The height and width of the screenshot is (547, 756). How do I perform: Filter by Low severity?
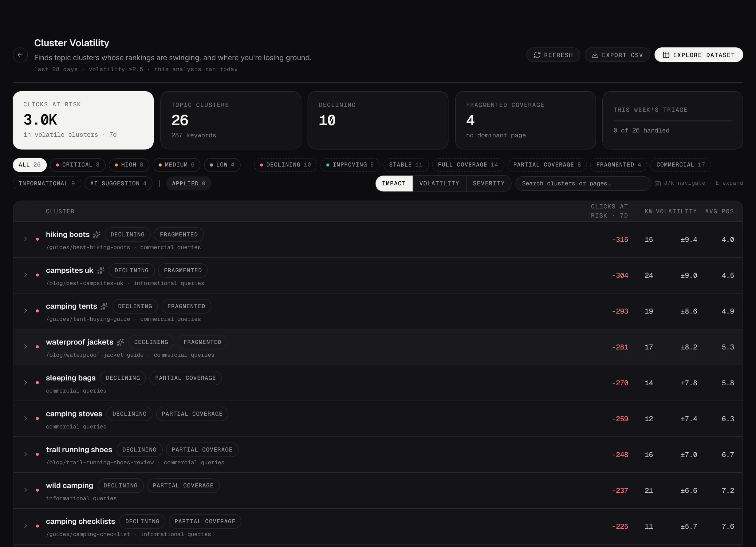222,165
